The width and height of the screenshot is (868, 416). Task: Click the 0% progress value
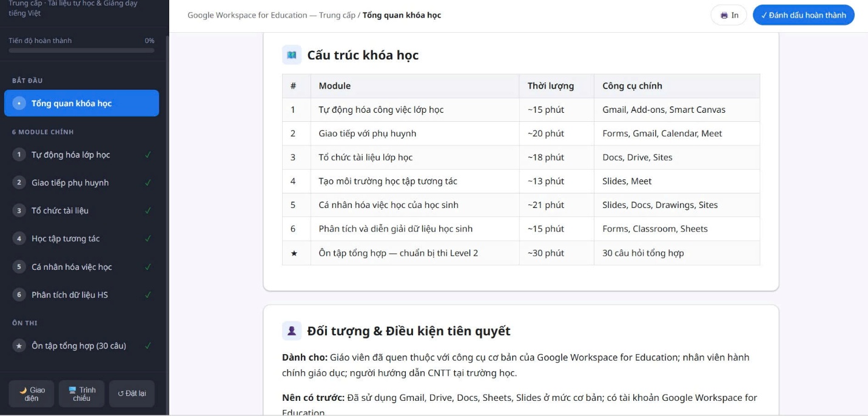click(x=150, y=41)
